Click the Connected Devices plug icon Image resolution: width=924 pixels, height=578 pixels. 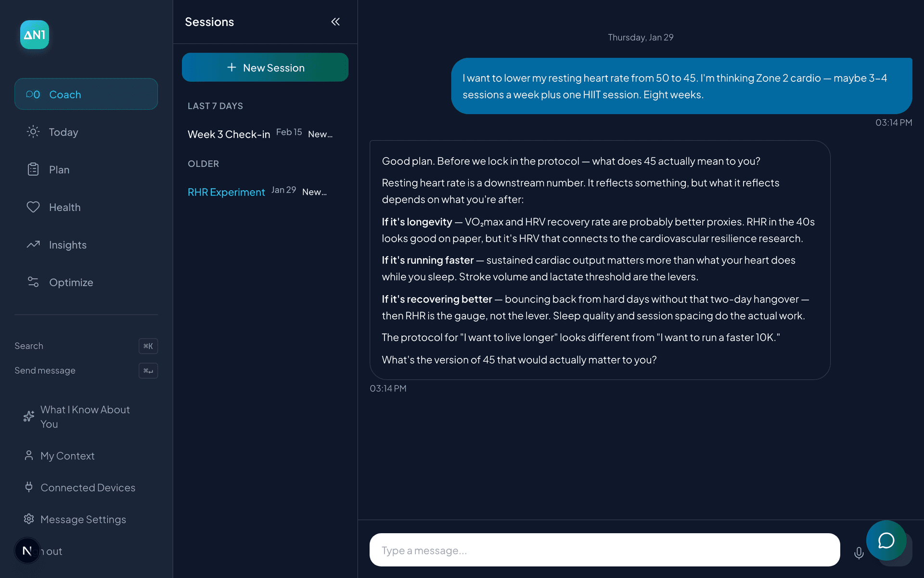pos(29,487)
